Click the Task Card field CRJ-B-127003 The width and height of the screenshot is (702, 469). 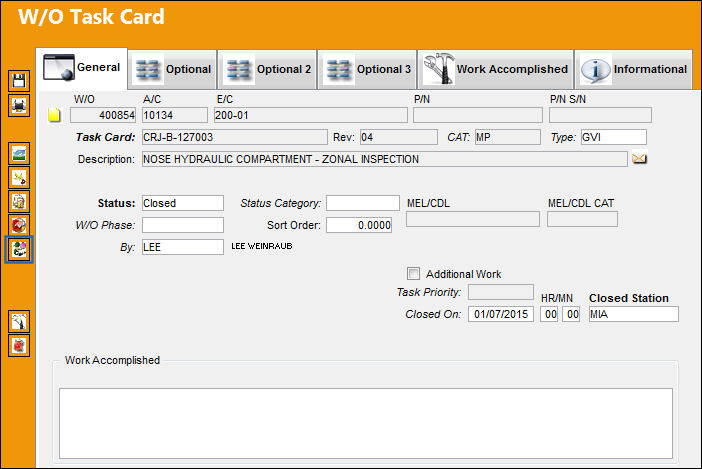click(x=235, y=137)
